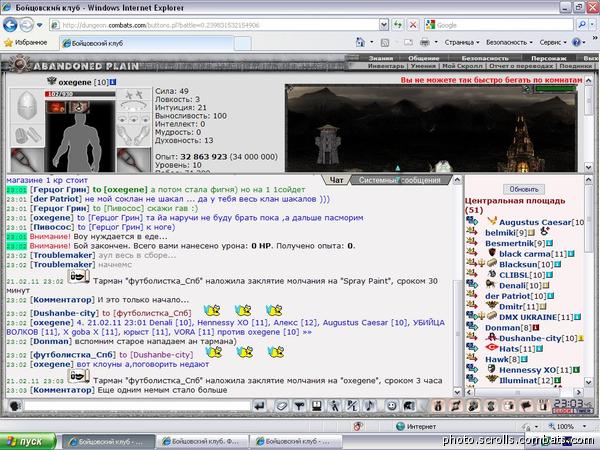Click the funnel filter icon in chat toolbar
The width and height of the screenshot is (600, 450).
click(299, 406)
